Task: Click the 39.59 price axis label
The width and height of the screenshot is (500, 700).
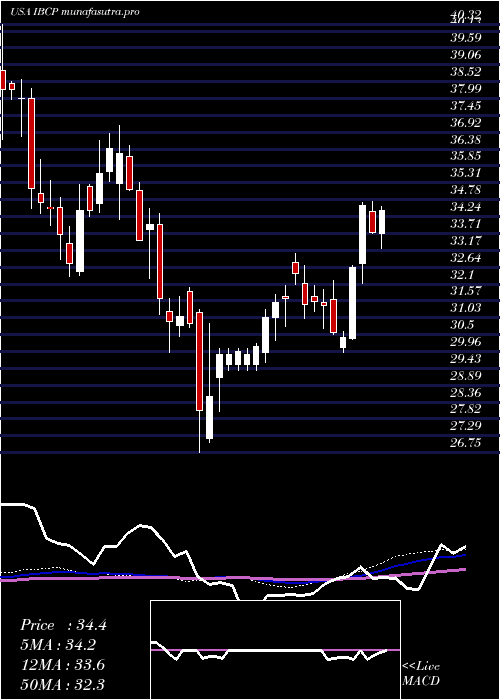Action: [466, 38]
